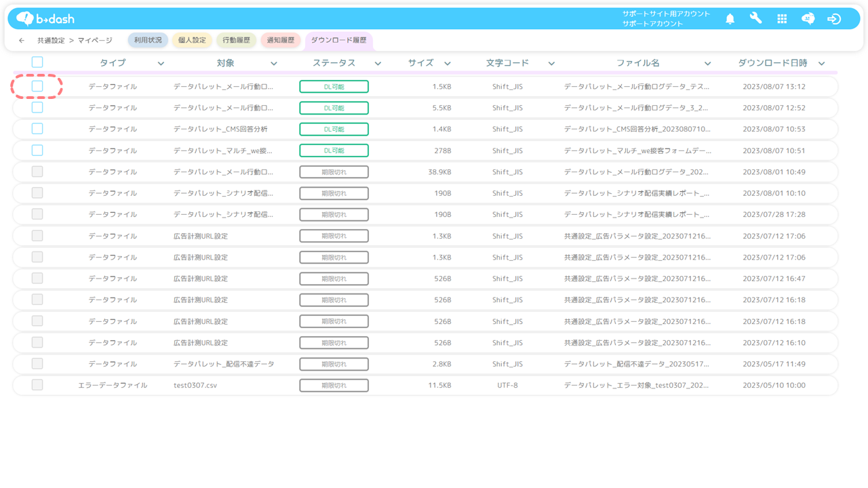The image size is (868, 488).
Task: Click file name データパレット_マルチ_we接客フォームデー...
Action: click(x=637, y=150)
